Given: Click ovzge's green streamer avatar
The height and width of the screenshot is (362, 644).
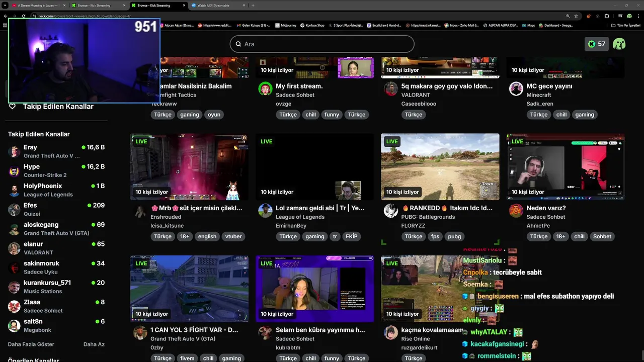Looking at the screenshot, I should (x=265, y=89).
